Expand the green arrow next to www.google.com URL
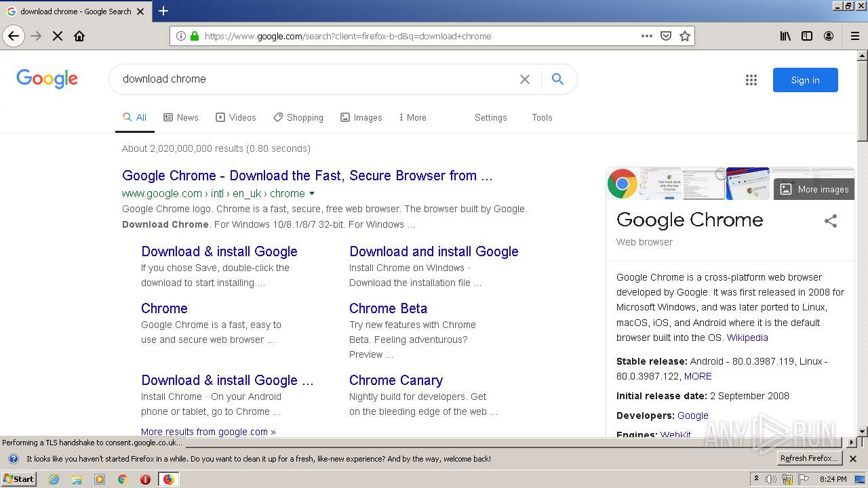 [312, 194]
